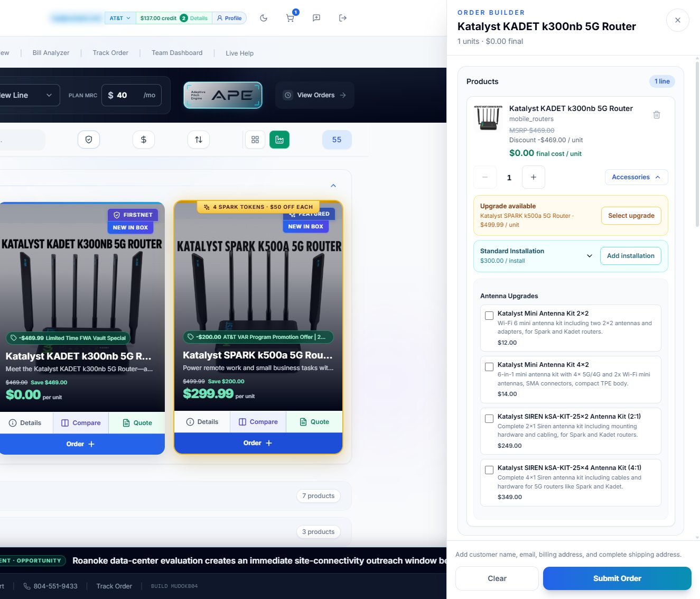The width and height of the screenshot is (700, 599).
Task: Expand the 3 products category
Action: click(319, 532)
